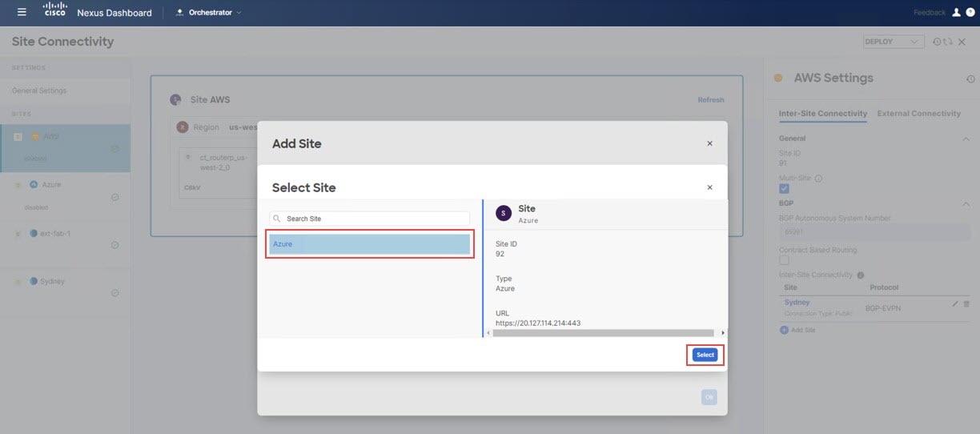Switch to External Connectivity tab
Screen dimensions: 980x434
919,114
